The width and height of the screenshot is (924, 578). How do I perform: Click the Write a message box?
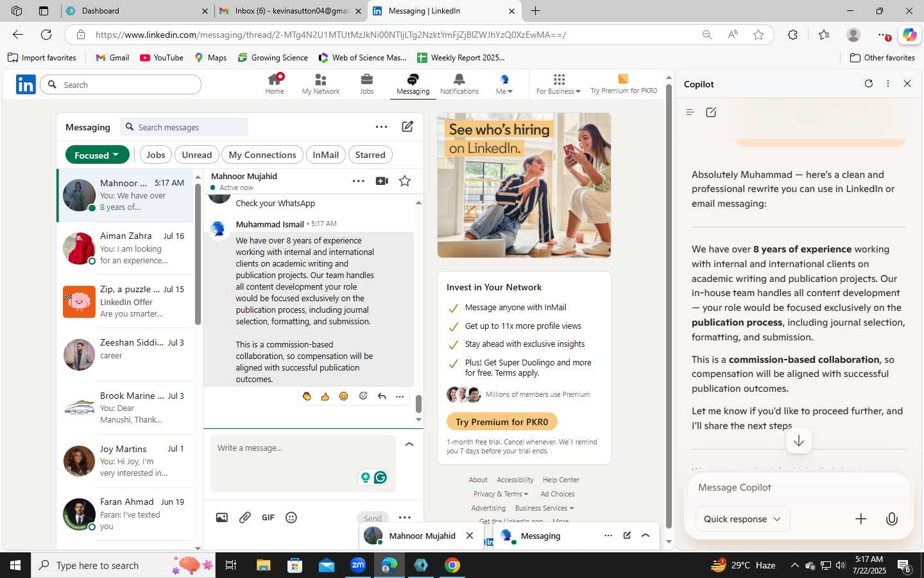(x=303, y=464)
